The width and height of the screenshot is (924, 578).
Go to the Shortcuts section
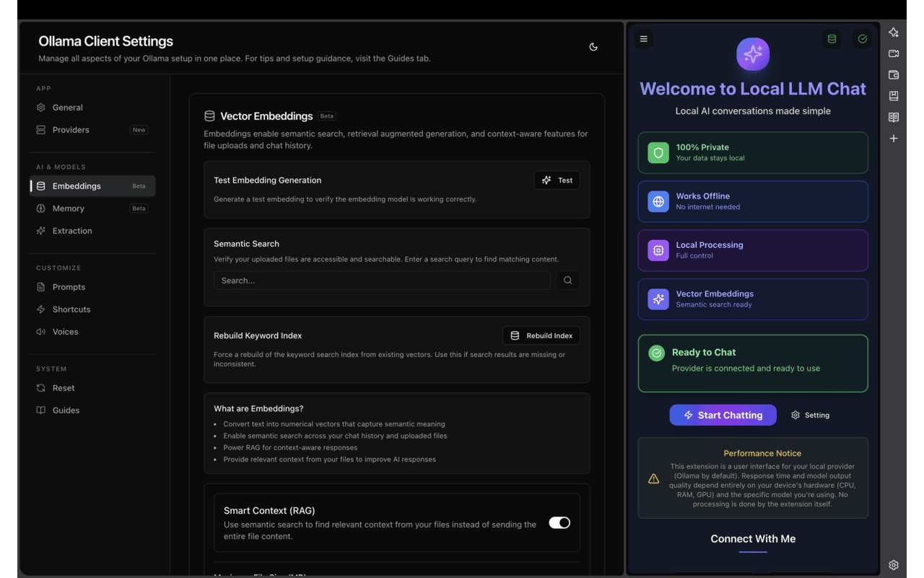click(x=92, y=310)
